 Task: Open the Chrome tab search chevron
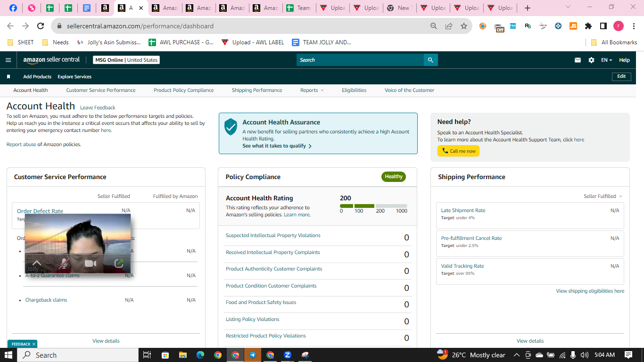568,7
